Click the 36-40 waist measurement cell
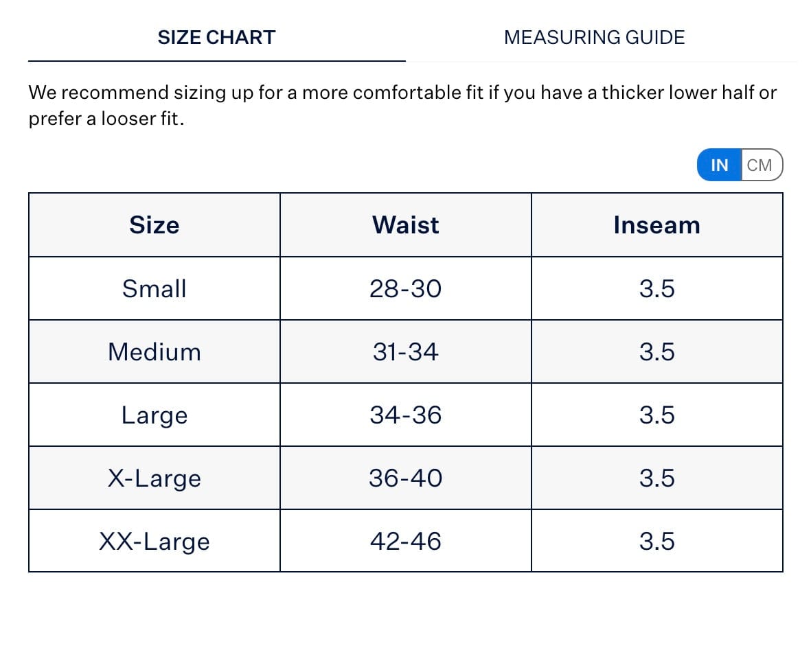 pyautogui.click(x=405, y=478)
